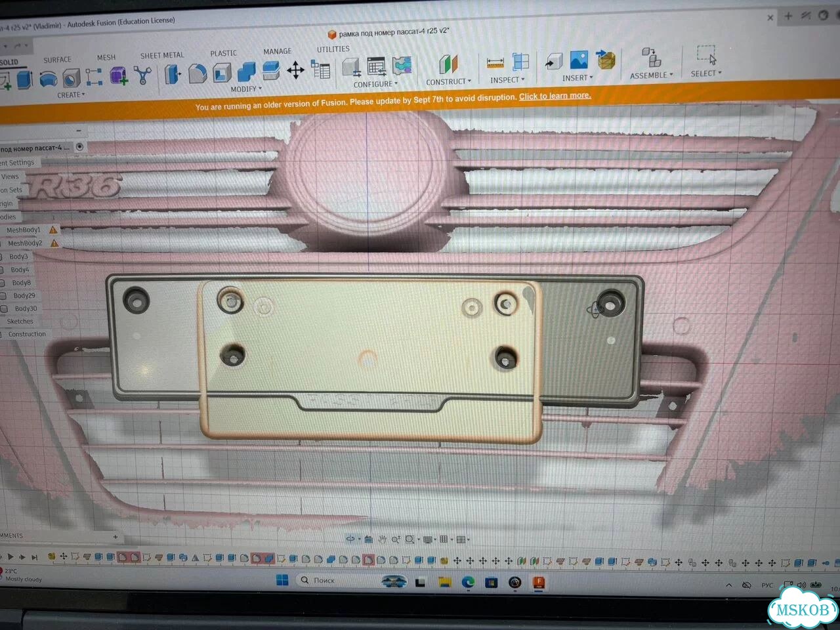Select the Section Analysis inspect icon
This screenshot has height=630, width=840.
(520, 62)
